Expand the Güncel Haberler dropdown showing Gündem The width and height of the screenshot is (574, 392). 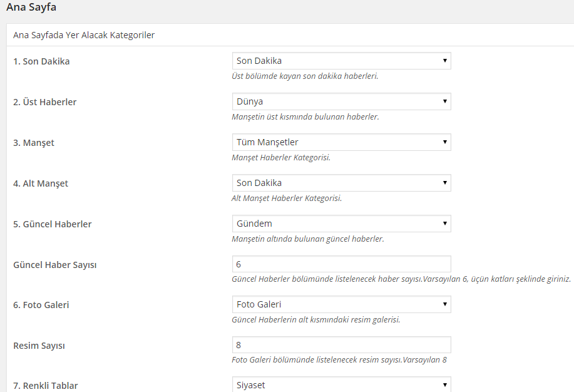pos(342,224)
